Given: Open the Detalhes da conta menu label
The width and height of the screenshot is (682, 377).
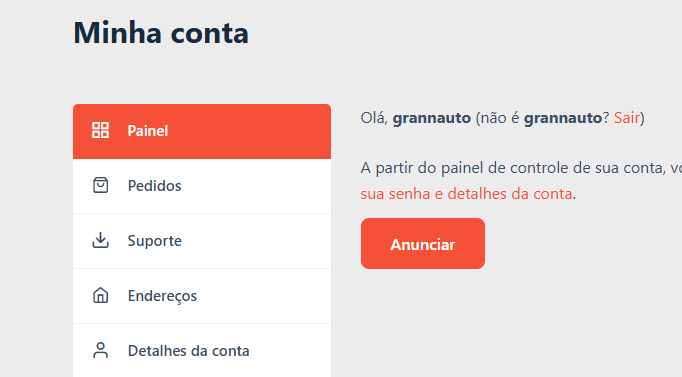Looking at the screenshot, I should coord(188,351).
